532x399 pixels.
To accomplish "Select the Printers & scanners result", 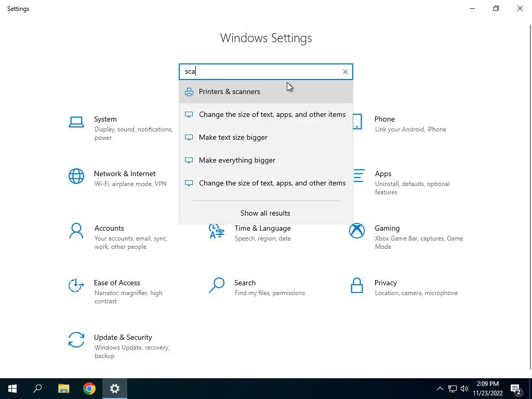I will [266, 91].
